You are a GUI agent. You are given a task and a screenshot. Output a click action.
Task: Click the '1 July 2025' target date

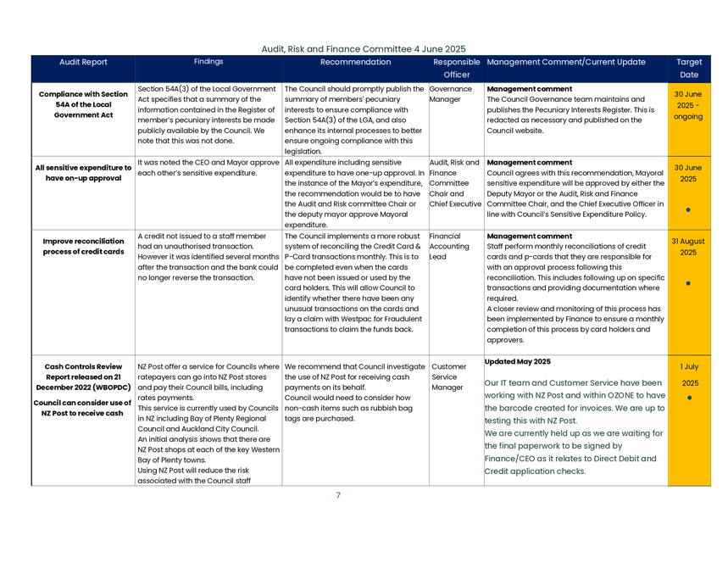tap(690, 375)
